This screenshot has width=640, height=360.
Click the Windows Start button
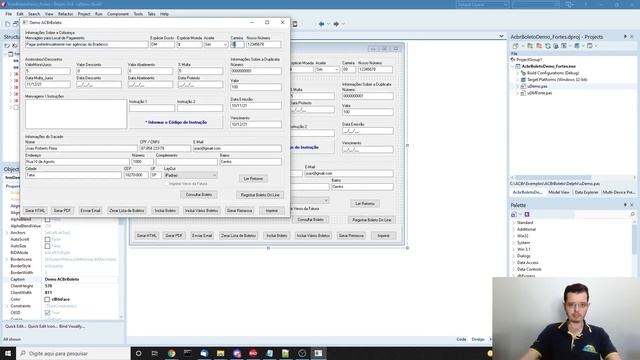click(8, 353)
